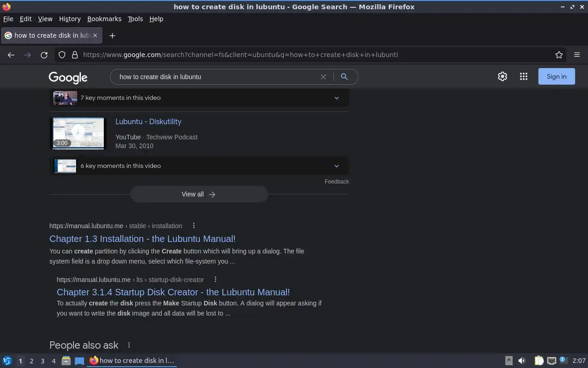The width and height of the screenshot is (588, 368).
Task: Open the File menu
Action: (8, 19)
